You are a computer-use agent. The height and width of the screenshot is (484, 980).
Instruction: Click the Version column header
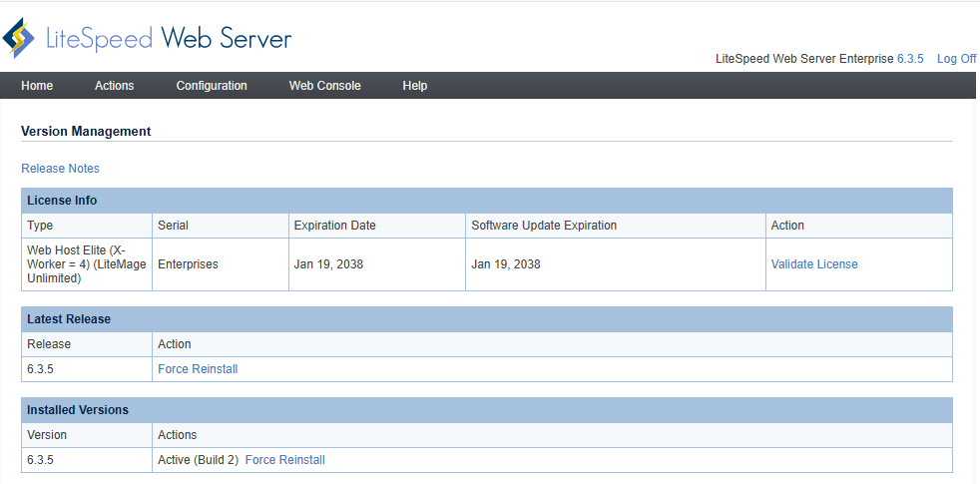point(87,434)
